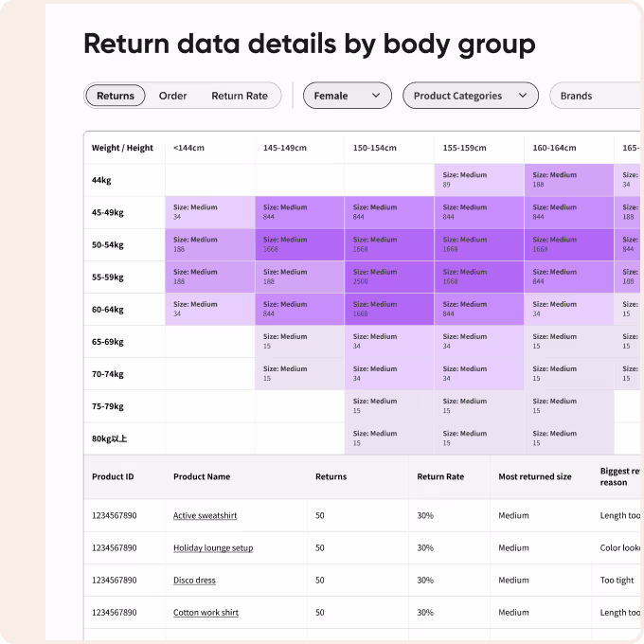
Task: Click the Too tight return reason
Action: (x=617, y=581)
